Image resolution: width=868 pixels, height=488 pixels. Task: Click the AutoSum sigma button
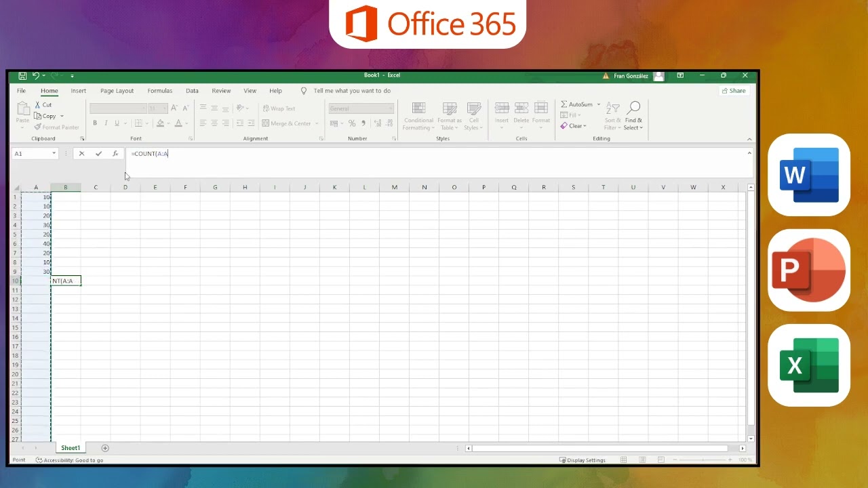[x=576, y=104]
